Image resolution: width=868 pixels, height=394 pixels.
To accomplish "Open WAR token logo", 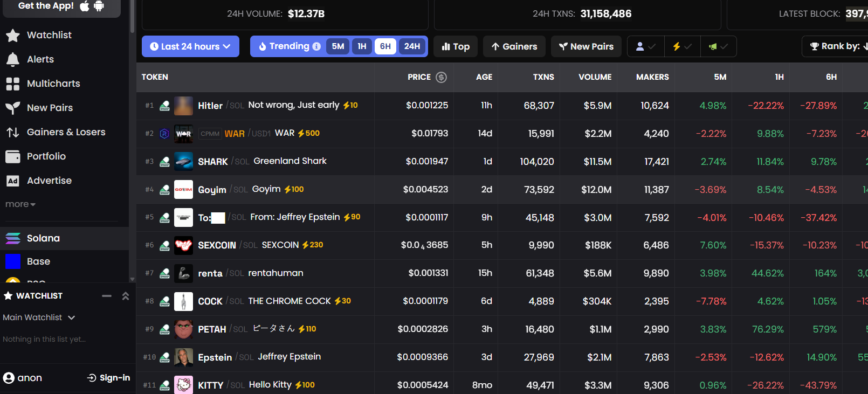I will click(183, 134).
